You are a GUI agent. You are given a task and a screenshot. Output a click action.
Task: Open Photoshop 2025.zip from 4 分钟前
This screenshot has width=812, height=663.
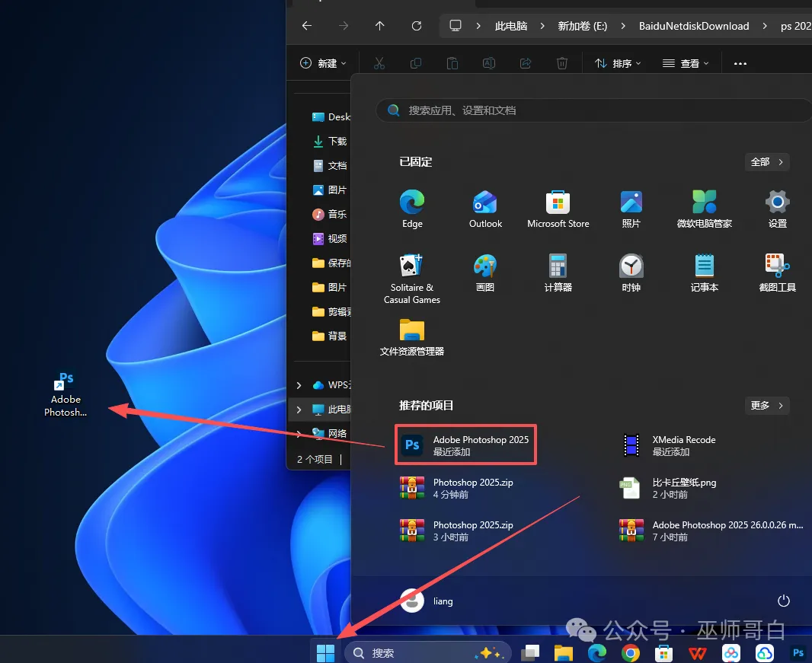point(457,488)
